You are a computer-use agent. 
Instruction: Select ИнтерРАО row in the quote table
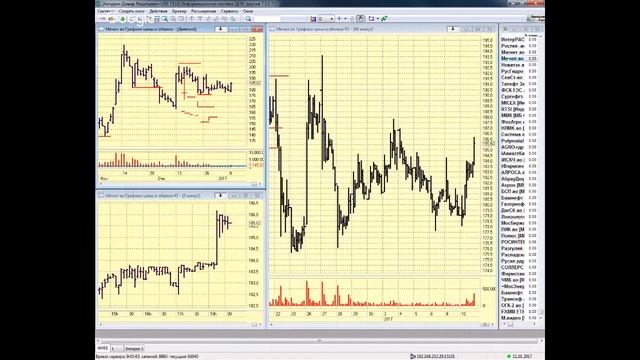point(519,40)
